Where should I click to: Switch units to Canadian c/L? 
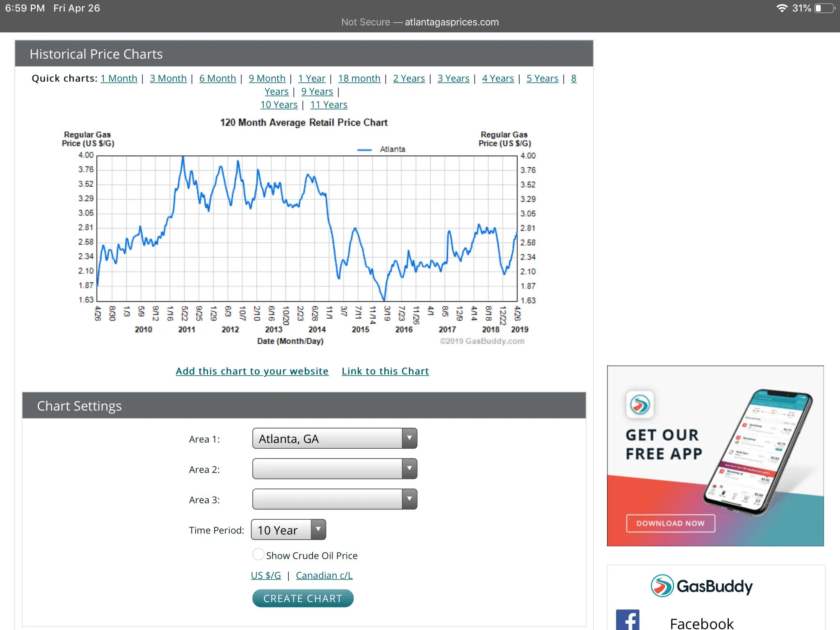[324, 575]
